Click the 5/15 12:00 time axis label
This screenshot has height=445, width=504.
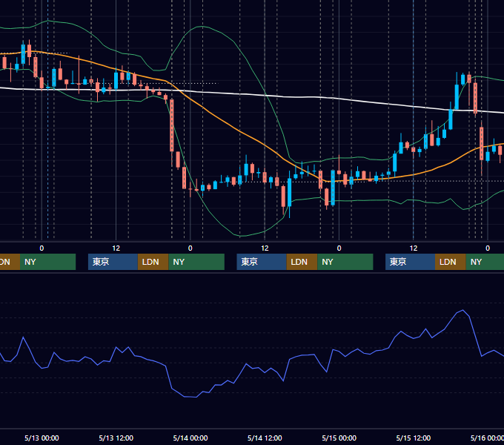(414, 438)
